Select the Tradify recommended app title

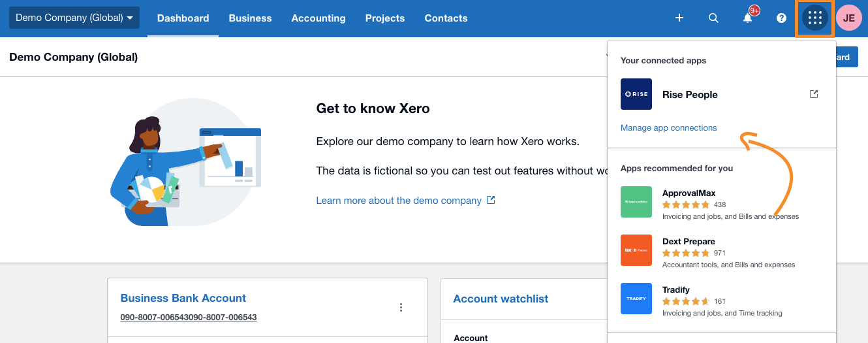pos(676,289)
